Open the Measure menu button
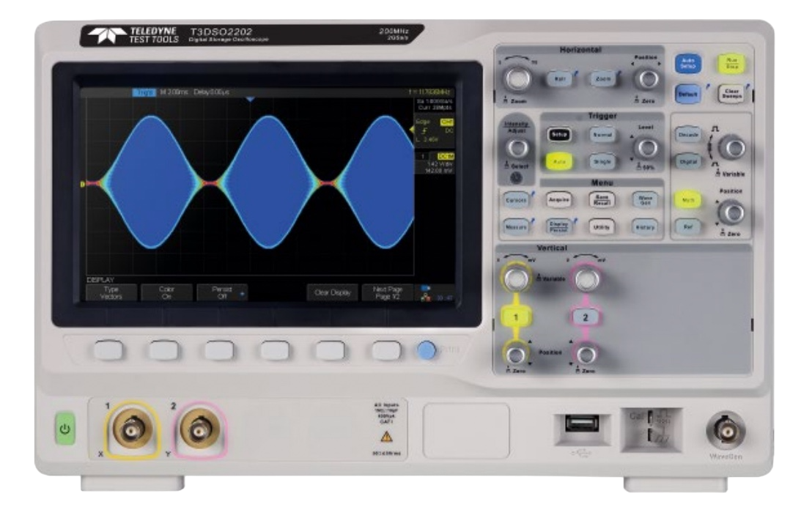 pyautogui.click(x=517, y=226)
